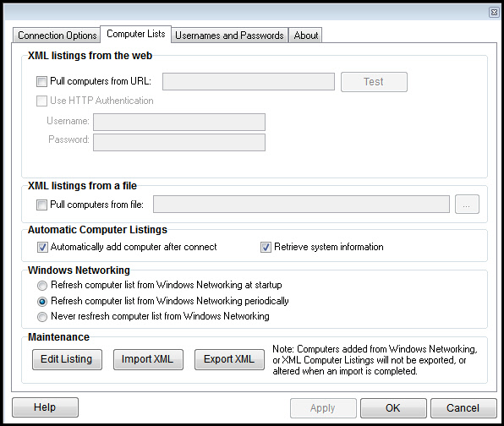
Task: Click the Test button
Action: (374, 82)
